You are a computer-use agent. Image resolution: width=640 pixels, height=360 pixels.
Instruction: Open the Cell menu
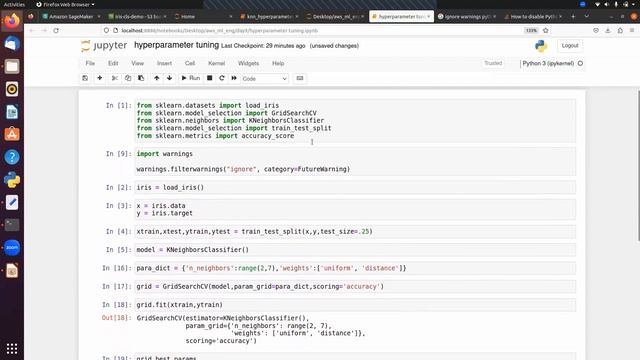pyautogui.click(x=190, y=63)
